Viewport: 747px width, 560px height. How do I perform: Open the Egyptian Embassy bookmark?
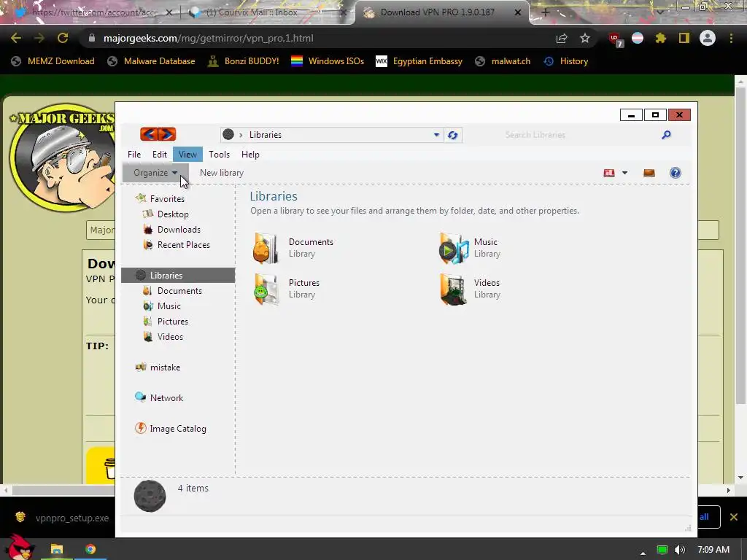[x=419, y=61]
